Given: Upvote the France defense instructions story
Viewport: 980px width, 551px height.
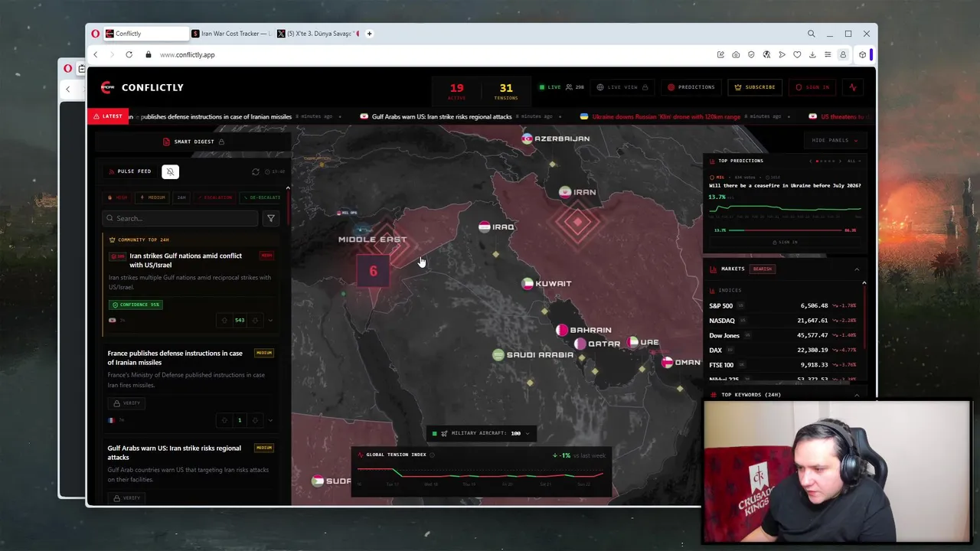Looking at the screenshot, I should (x=224, y=420).
